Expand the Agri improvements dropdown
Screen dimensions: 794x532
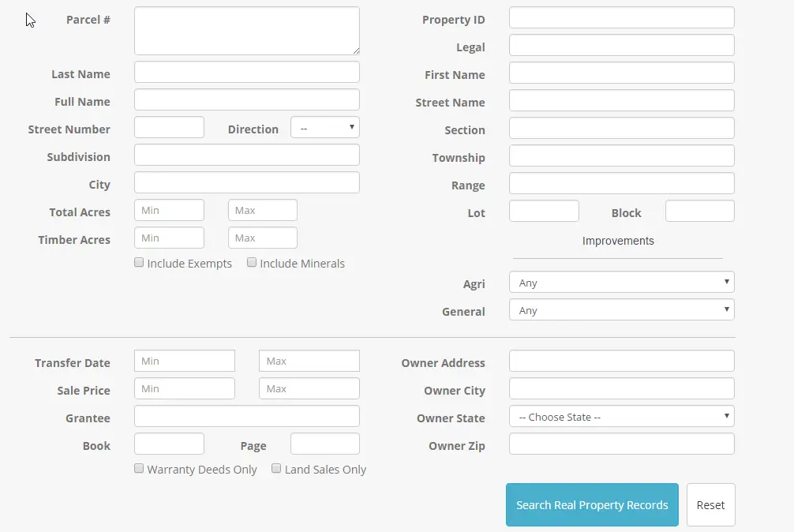pyautogui.click(x=621, y=283)
